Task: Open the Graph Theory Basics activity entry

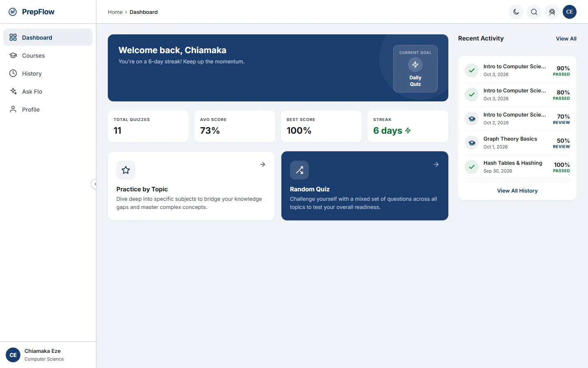Action: [517, 143]
